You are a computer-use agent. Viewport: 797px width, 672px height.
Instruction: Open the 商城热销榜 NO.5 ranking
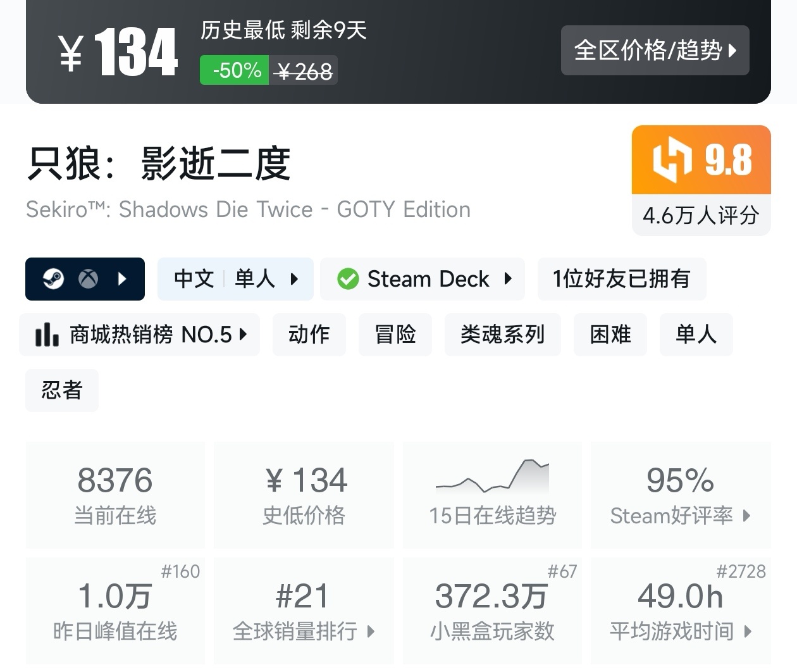tap(140, 335)
